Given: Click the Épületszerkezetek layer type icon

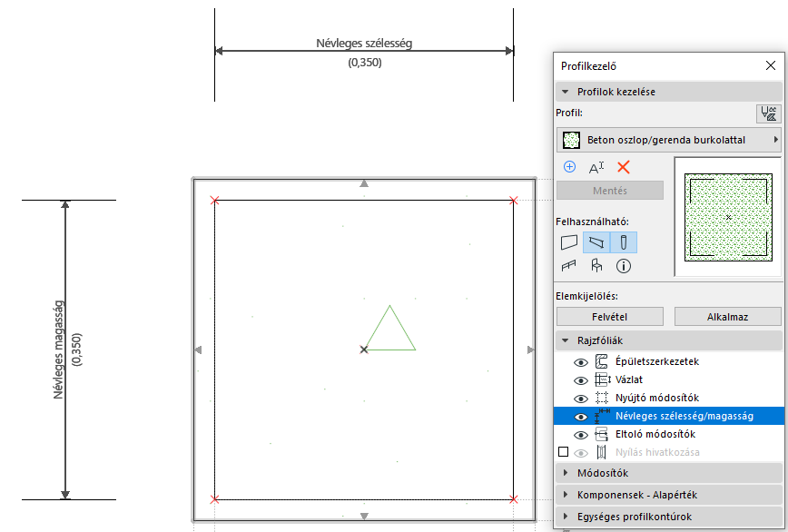Looking at the screenshot, I should [602, 361].
